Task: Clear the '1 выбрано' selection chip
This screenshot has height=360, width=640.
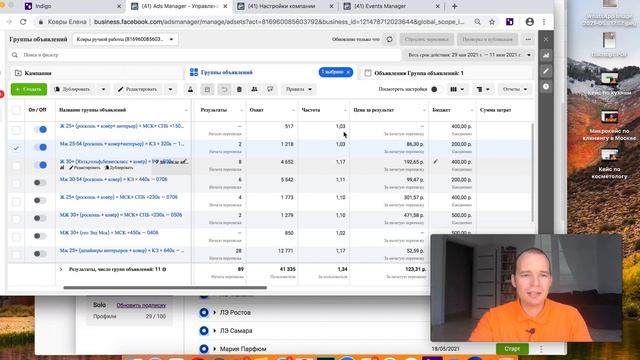Action: click(348, 72)
